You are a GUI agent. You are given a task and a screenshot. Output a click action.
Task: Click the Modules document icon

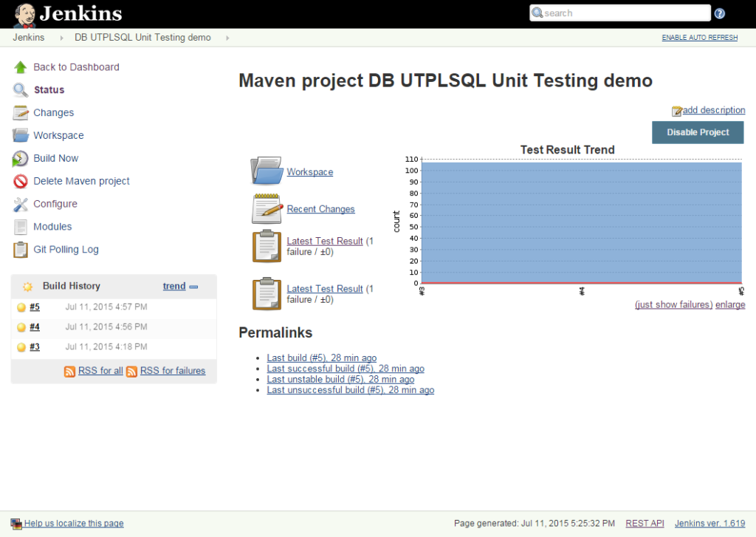20,227
